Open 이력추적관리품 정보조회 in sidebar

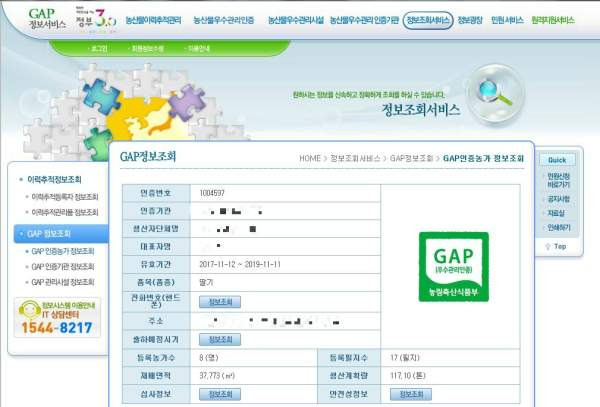65,212
